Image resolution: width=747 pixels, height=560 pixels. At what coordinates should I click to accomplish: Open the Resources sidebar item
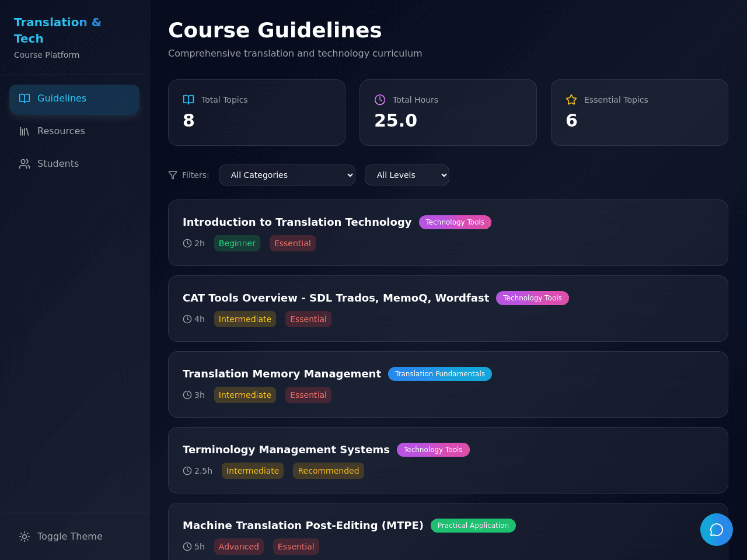tap(74, 131)
